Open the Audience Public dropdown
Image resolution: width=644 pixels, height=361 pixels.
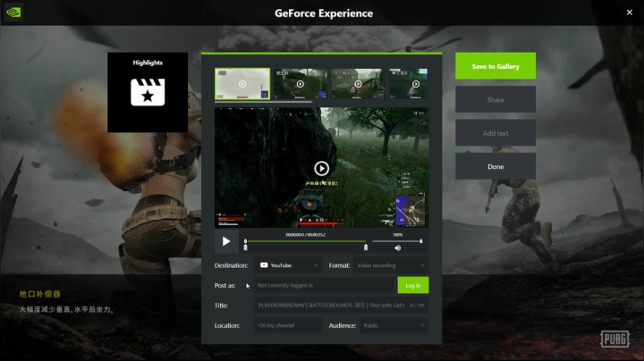coord(394,325)
